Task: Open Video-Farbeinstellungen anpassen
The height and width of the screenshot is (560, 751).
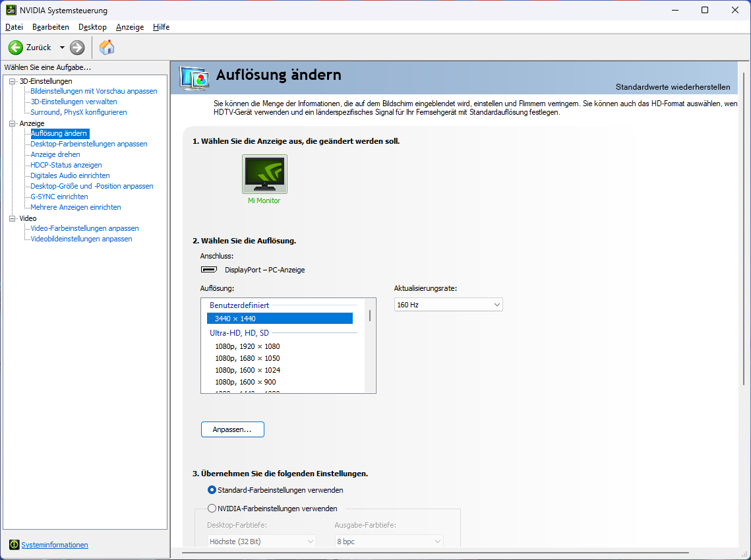Action: [85, 228]
